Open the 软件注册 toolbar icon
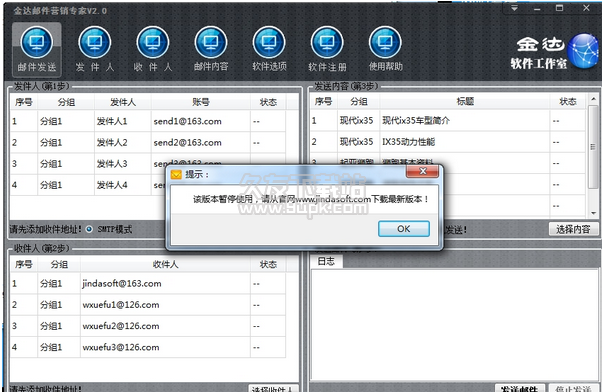 [x=327, y=48]
